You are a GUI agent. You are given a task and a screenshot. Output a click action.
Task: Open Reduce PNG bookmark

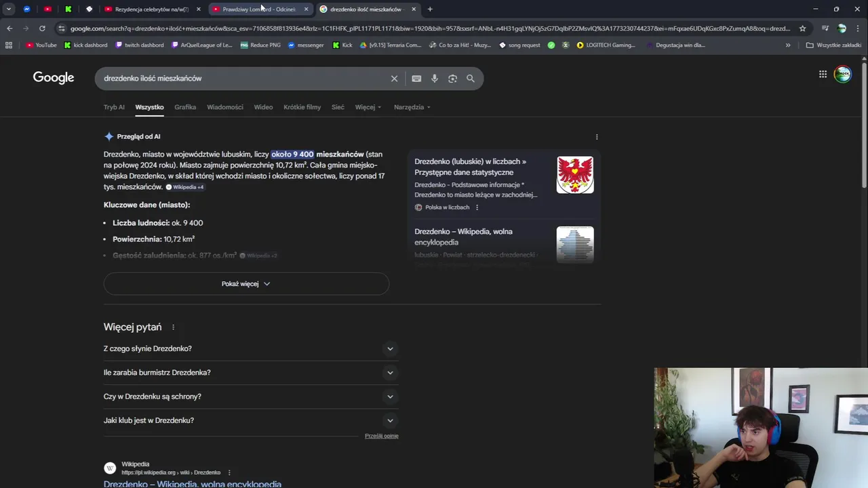[260, 45]
